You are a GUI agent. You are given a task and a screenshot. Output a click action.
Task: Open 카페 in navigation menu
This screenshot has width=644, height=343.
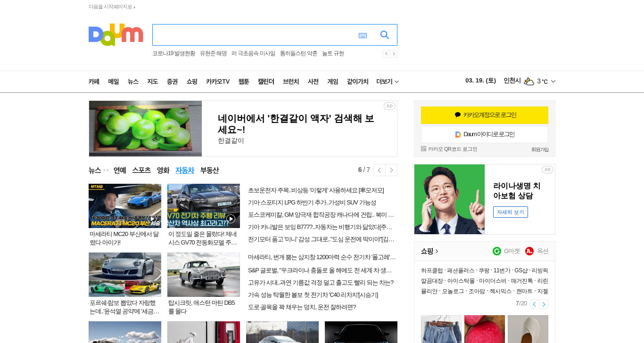click(94, 82)
